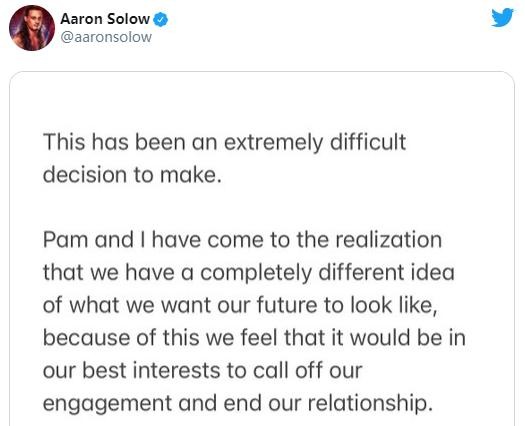Click the word 'realization' in the statement
The width and height of the screenshot is (525, 426).
click(389, 240)
